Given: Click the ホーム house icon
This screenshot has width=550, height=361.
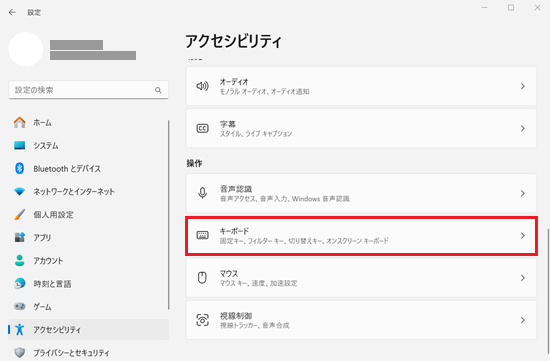Looking at the screenshot, I should (20, 122).
